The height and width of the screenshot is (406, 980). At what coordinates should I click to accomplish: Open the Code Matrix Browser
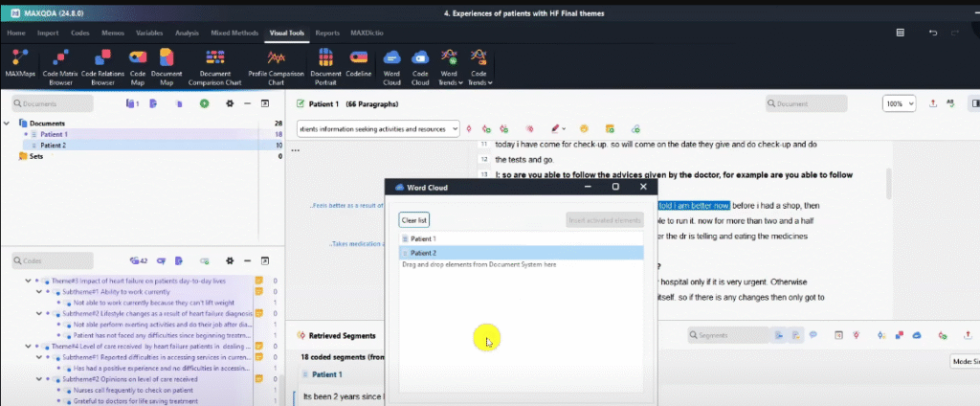tap(60, 68)
